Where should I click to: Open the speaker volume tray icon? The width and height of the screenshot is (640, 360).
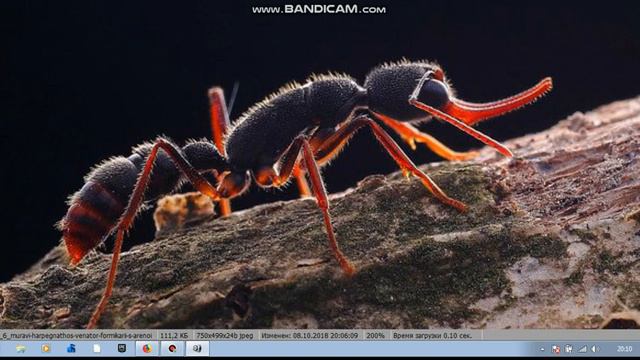pyautogui.click(x=595, y=349)
